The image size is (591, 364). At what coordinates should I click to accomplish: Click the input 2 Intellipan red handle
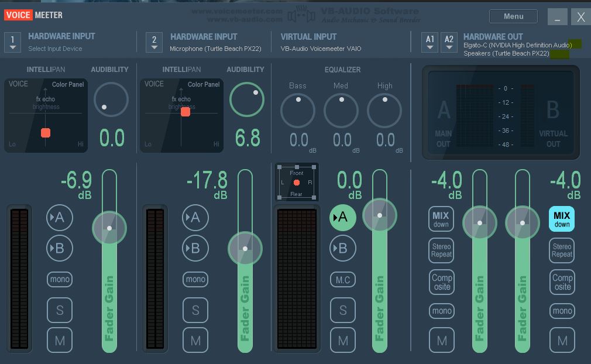(x=185, y=112)
